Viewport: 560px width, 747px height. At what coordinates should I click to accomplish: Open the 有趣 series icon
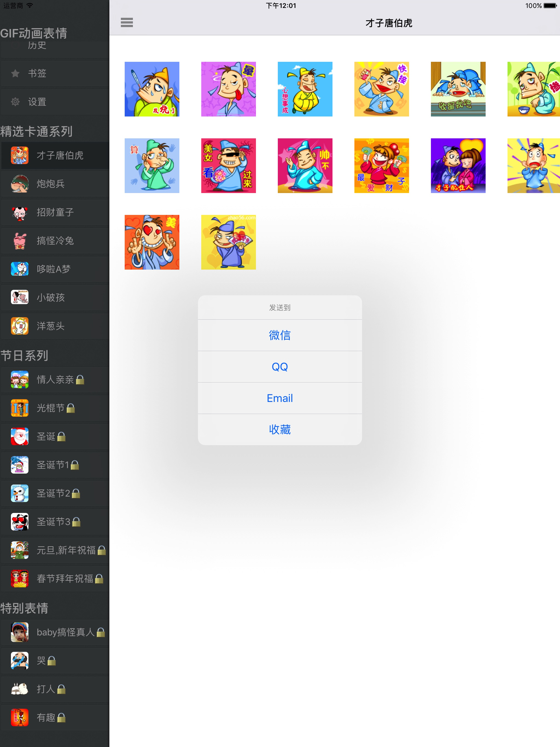[x=20, y=718]
